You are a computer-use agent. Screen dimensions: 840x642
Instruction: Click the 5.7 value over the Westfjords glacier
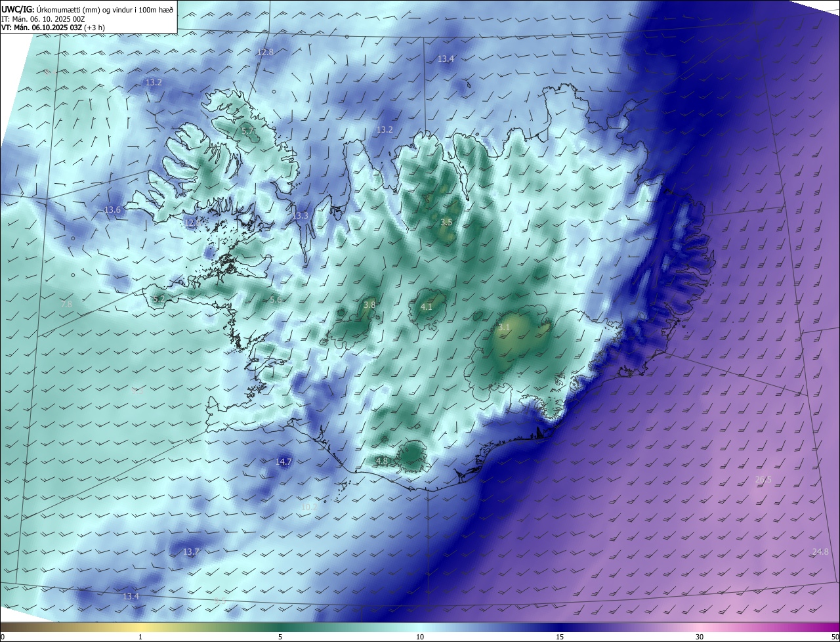coord(248,131)
